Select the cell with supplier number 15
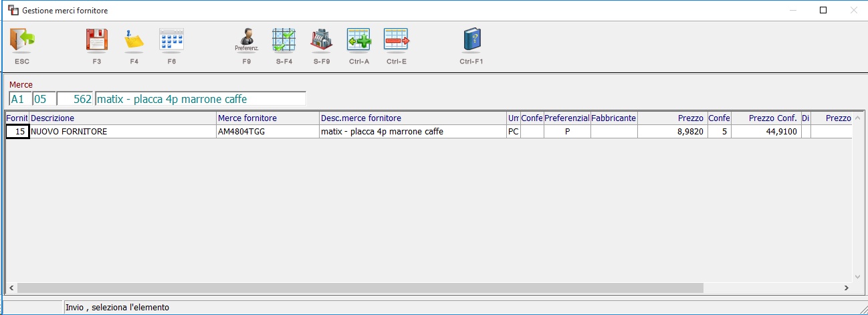 click(x=17, y=132)
